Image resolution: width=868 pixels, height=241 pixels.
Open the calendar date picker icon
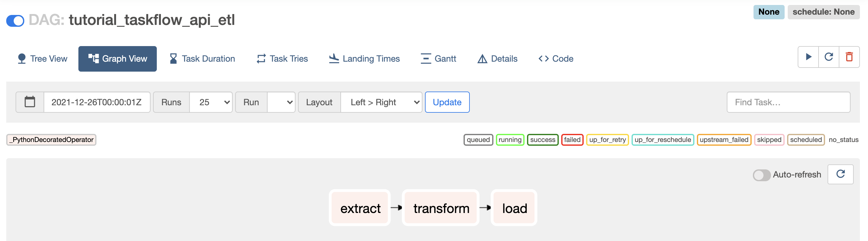(x=30, y=102)
